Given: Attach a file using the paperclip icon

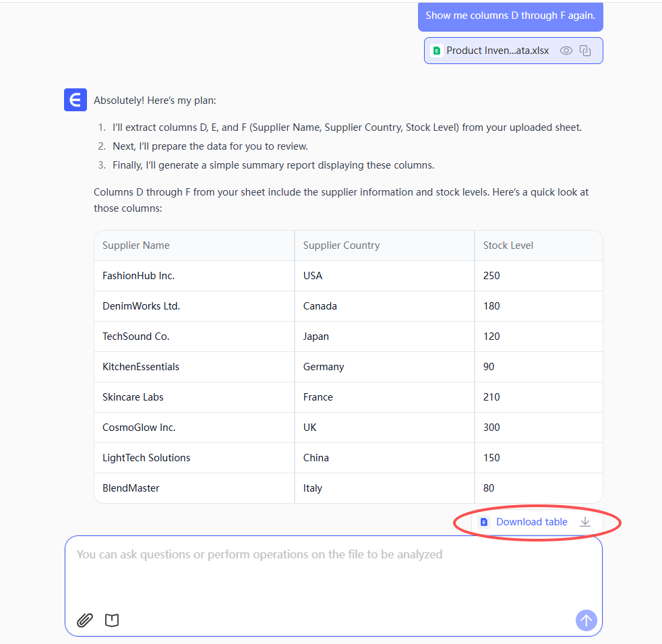Looking at the screenshot, I should (85, 620).
